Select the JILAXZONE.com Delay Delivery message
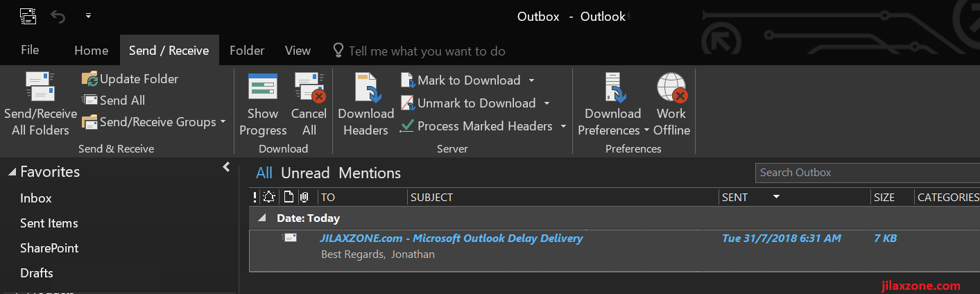The image size is (980, 294). point(614,250)
